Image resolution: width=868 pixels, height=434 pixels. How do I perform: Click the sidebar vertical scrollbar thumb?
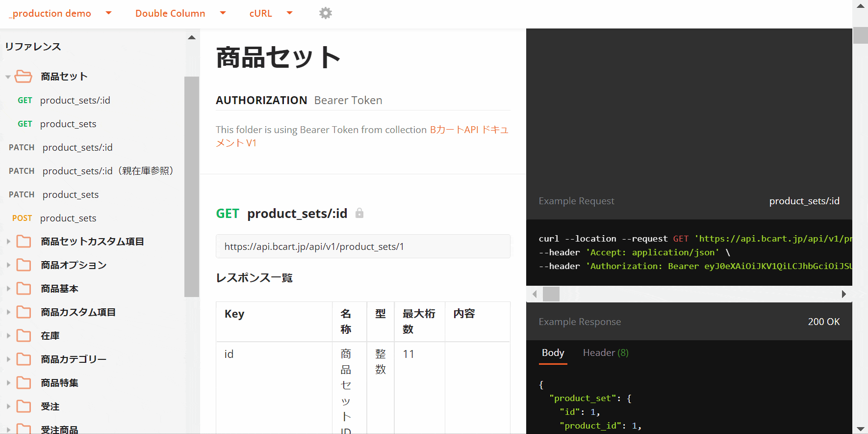192,187
